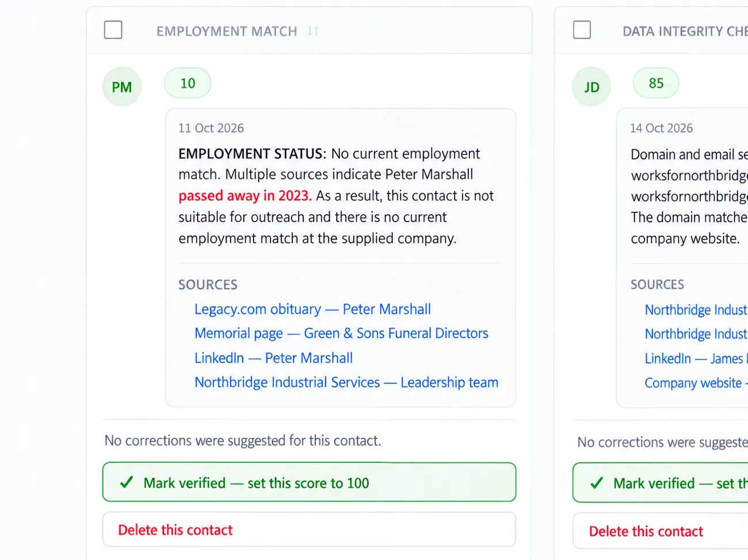Image resolution: width=748 pixels, height=560 pixels.
Task: Tick the Data Integrity Check column checkbox
Action: click(x=582, y=30)
